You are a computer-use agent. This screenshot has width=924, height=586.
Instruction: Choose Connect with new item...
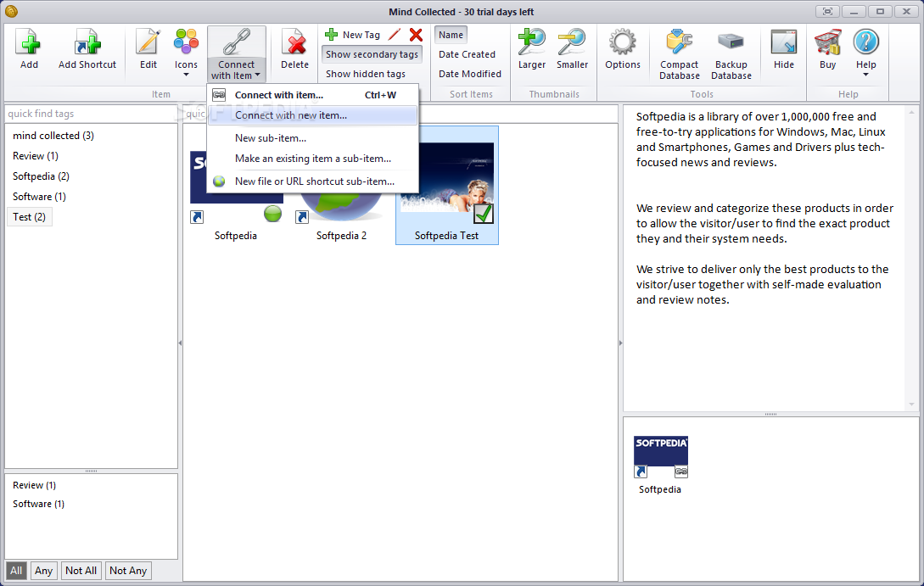[x=313, y=115]
